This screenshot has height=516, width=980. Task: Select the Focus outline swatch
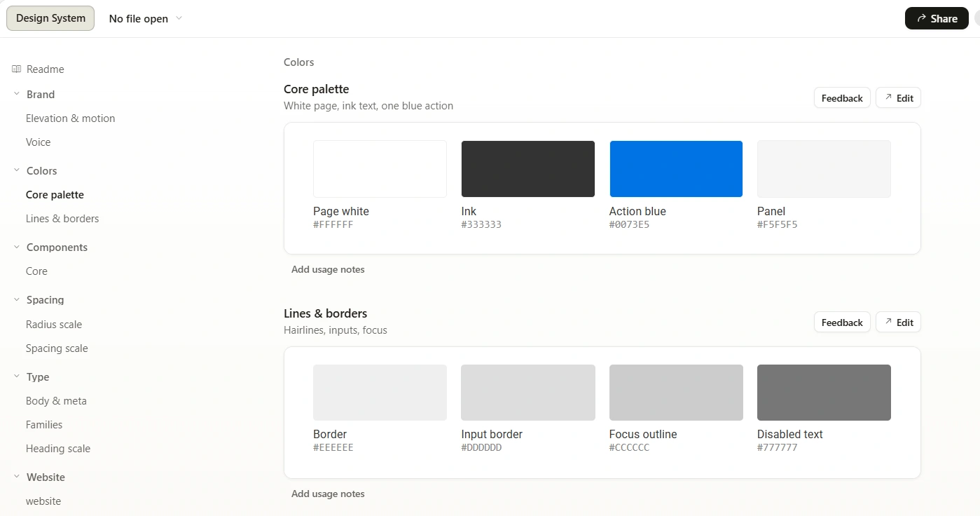pyautogui.click(x=676, y=393)
